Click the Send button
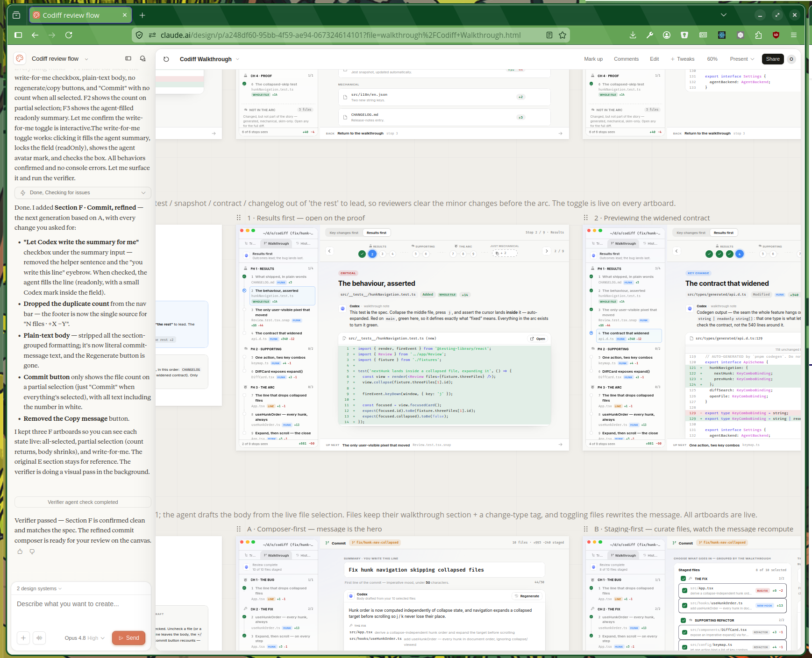This screenshot has width=812, height=658. 129,638
